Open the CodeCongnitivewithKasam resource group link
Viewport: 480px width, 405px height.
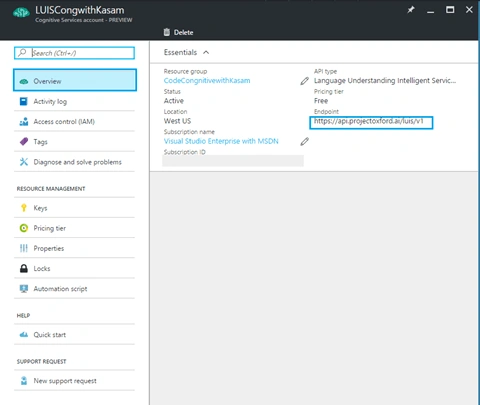click(x=207, y=81)
